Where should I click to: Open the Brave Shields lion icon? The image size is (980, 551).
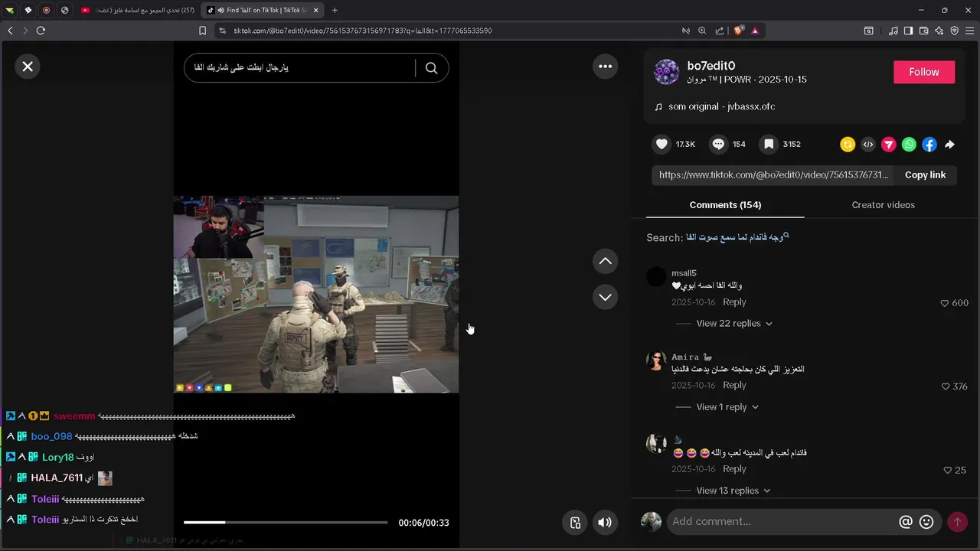click(x=738, y=31)
